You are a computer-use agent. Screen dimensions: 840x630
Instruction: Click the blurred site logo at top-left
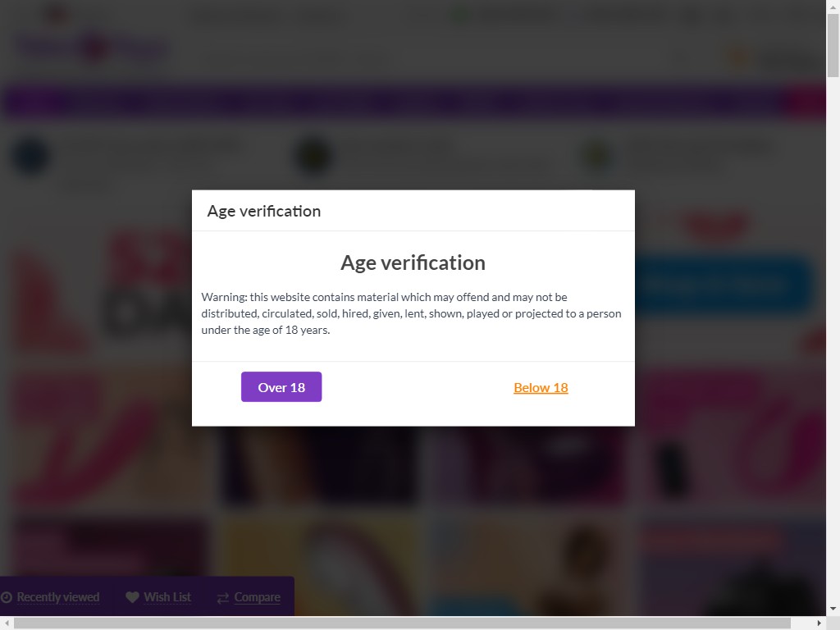[90, 48]
